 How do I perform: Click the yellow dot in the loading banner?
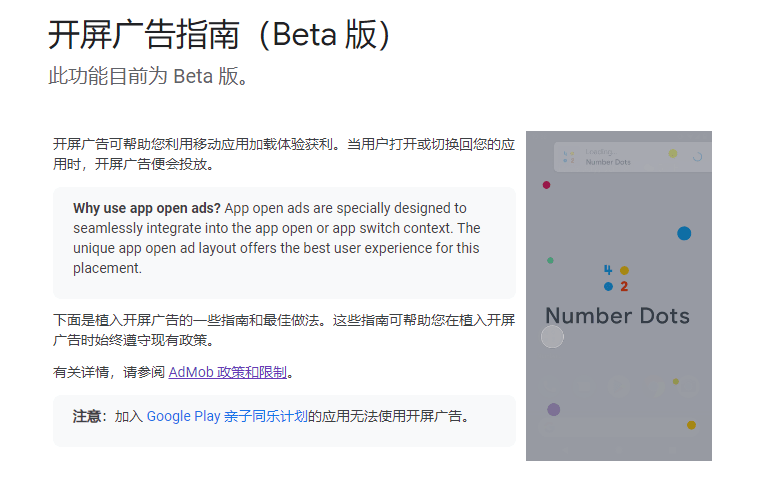(x=673, y=153)
